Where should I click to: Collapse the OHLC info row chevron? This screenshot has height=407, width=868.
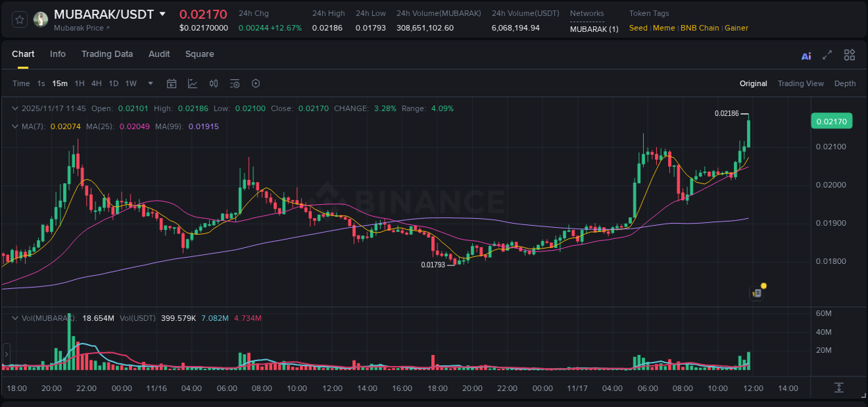(15, 108)
